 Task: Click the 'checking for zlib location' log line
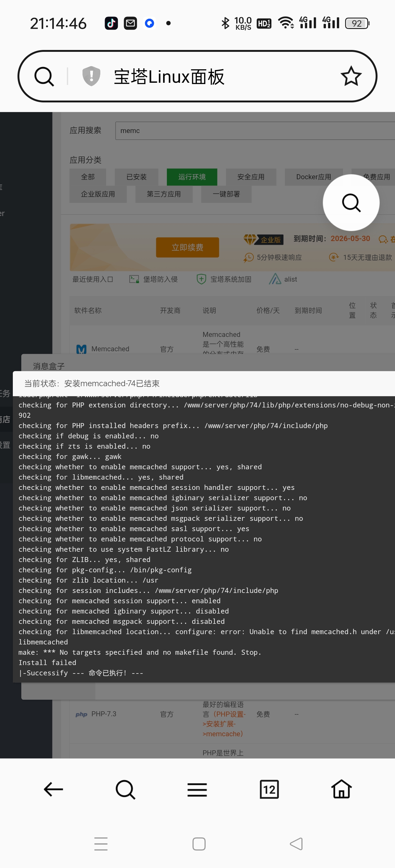[88, 580]
